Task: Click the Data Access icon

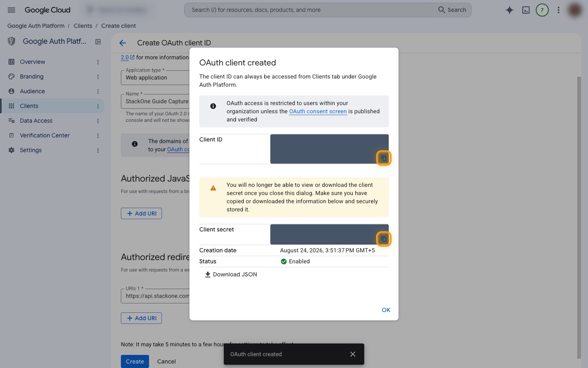Action: pos(11,121)
